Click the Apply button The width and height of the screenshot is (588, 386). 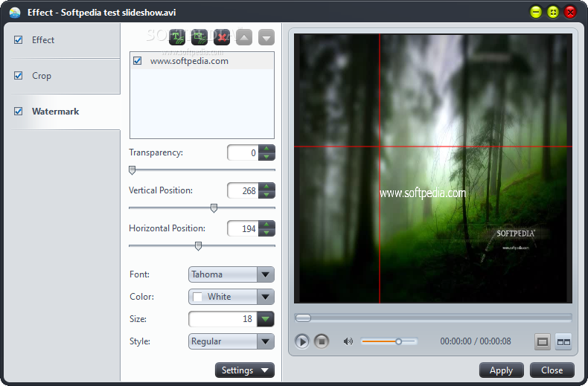pyautogui.click(x=502, y=370)
